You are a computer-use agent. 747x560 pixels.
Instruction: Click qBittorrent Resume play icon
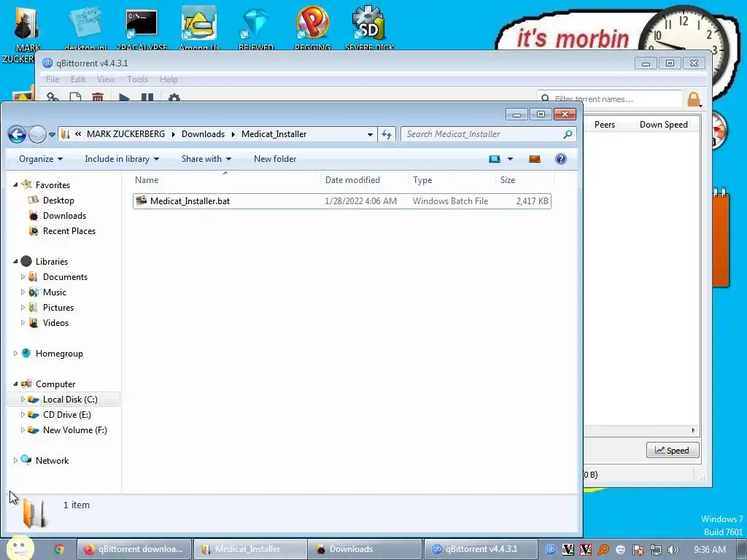(x=124, y=98)
